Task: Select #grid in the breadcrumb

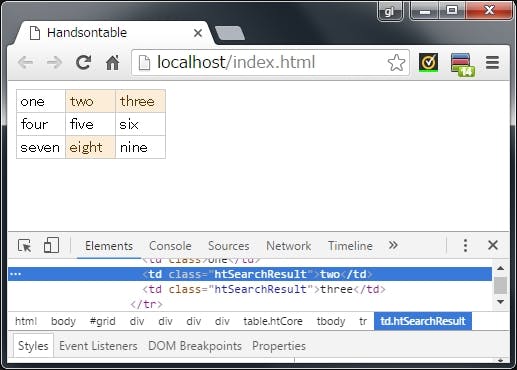Action: [x=103, y=321]
